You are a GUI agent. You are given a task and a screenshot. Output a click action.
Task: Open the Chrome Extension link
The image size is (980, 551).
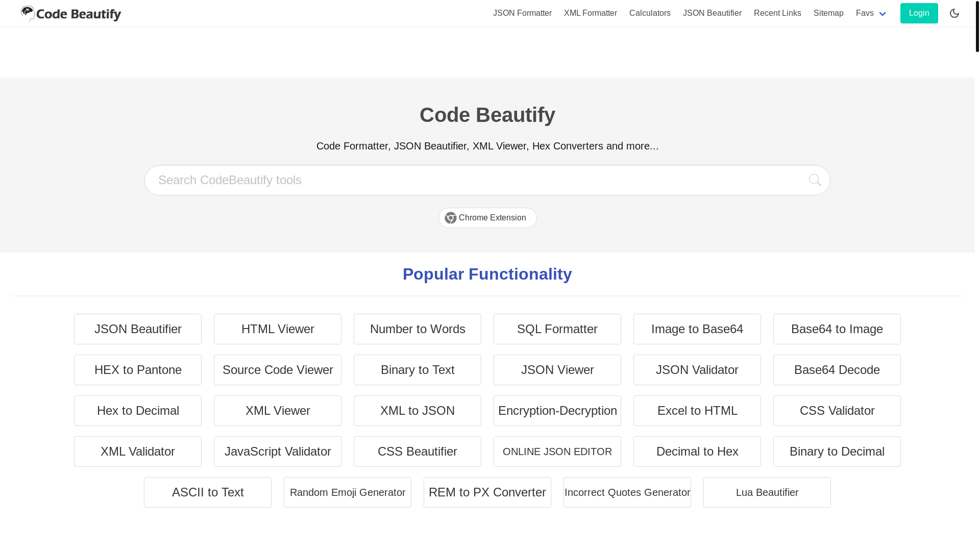coord(487,218)
